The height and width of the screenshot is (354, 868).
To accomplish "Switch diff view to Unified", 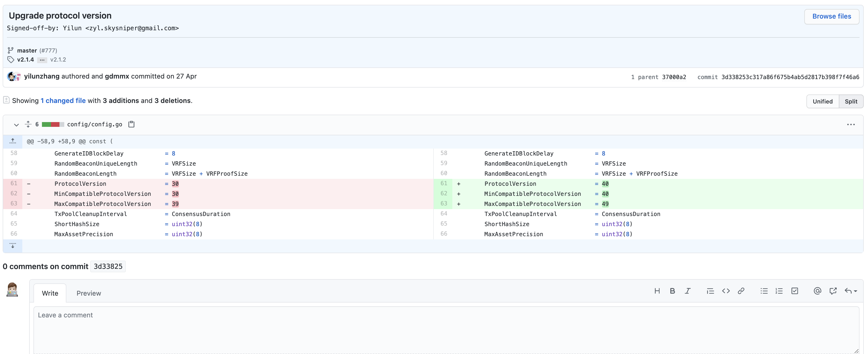I will click(x=822, y=101).
